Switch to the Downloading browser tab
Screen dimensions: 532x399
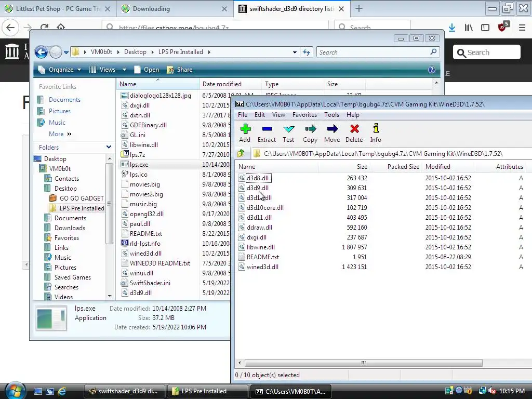[175, 9]
